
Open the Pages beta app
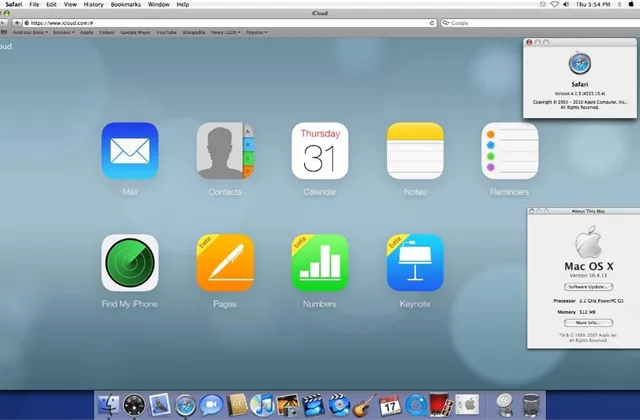coord(225,263)
